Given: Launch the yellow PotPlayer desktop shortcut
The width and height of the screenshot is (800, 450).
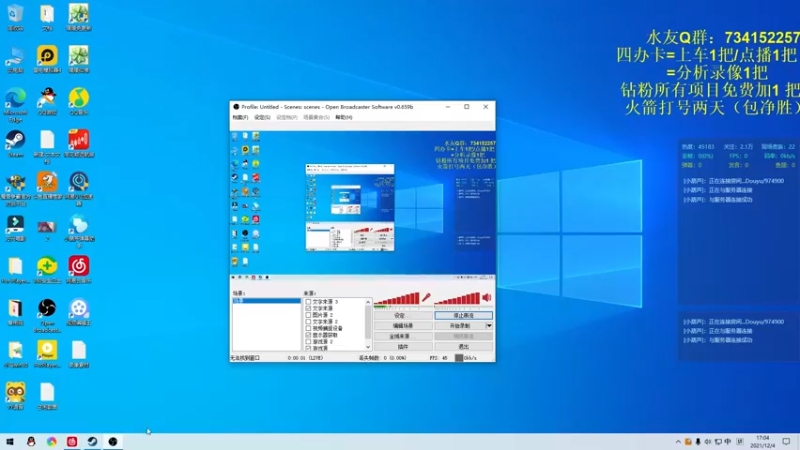Looking at the screenshot, I should point(47,354).
